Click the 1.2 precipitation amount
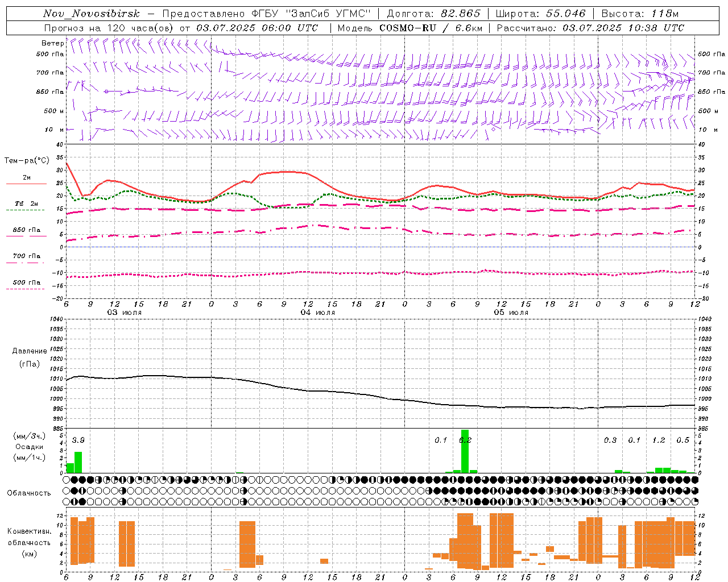 tap(659, 440)
